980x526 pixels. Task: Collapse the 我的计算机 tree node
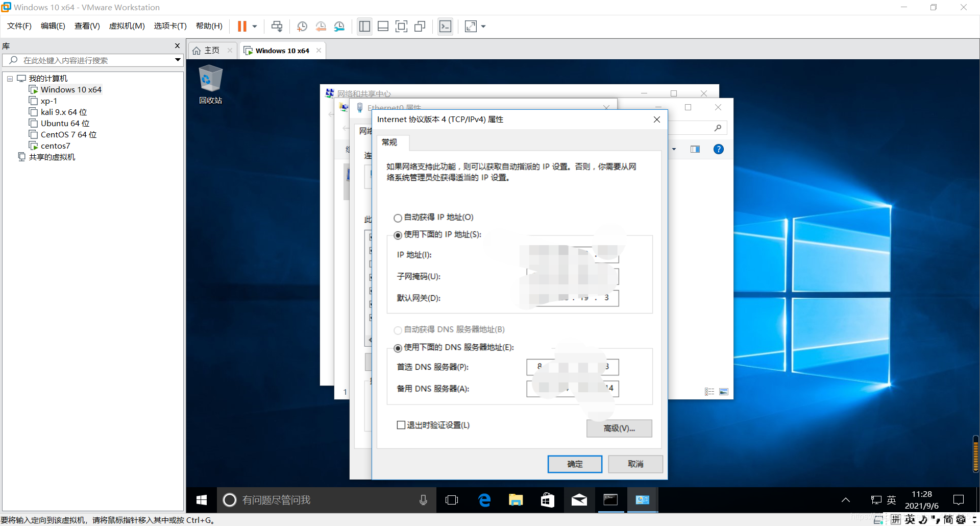click(10, 79)
